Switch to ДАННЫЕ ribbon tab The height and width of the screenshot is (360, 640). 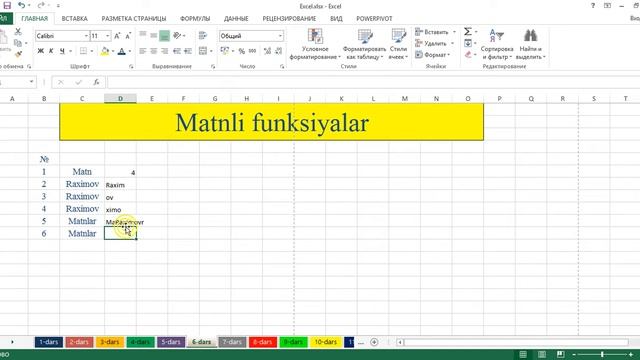pos(236,19)
